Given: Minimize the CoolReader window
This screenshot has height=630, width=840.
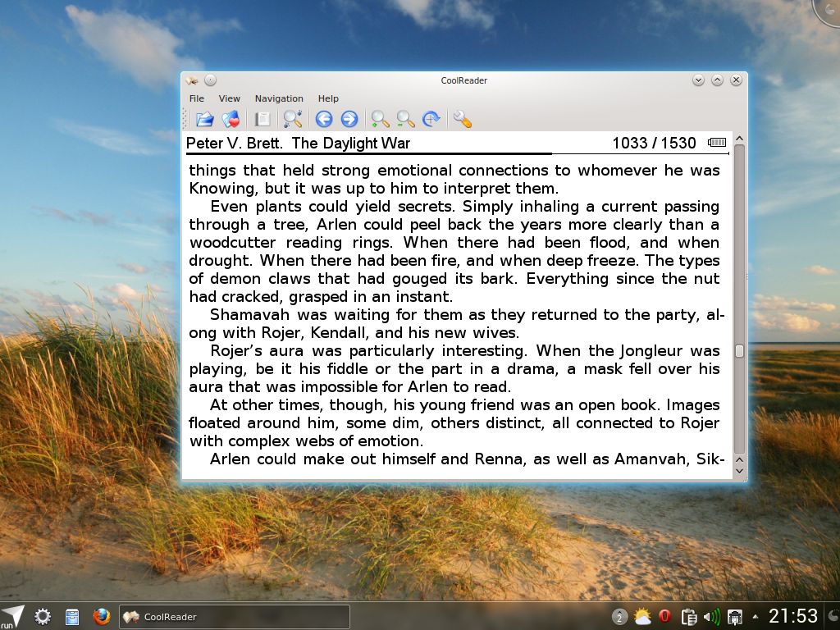Looking at the screenshot, I should pyautogui.click(x=698, y=80).
